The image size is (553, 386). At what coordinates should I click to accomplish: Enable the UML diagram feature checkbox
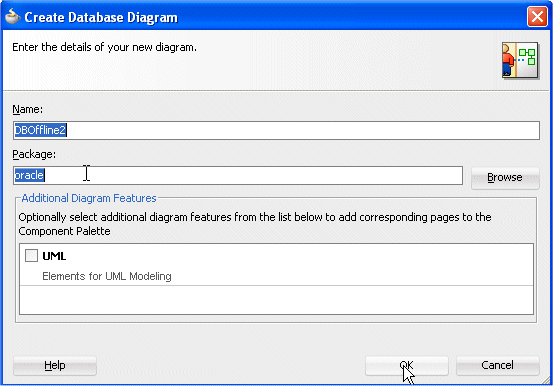pyautogui.click(x=31, y=255)
